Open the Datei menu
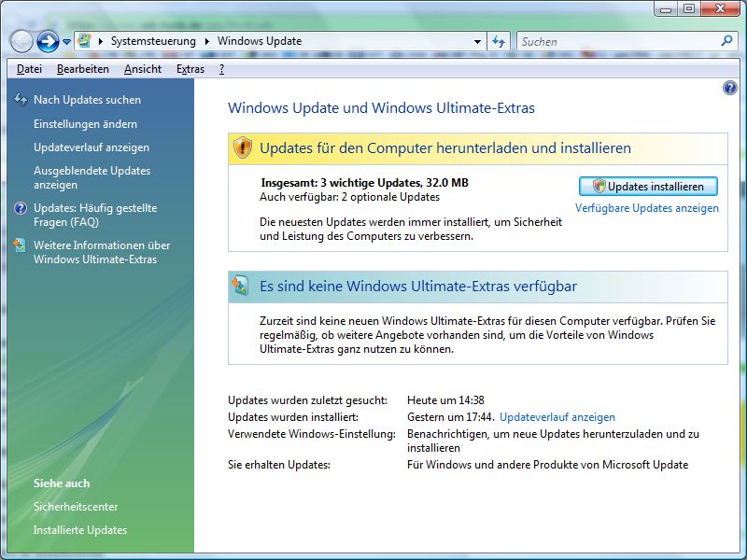Screen dimensions: 747x560 pos(29,69)
